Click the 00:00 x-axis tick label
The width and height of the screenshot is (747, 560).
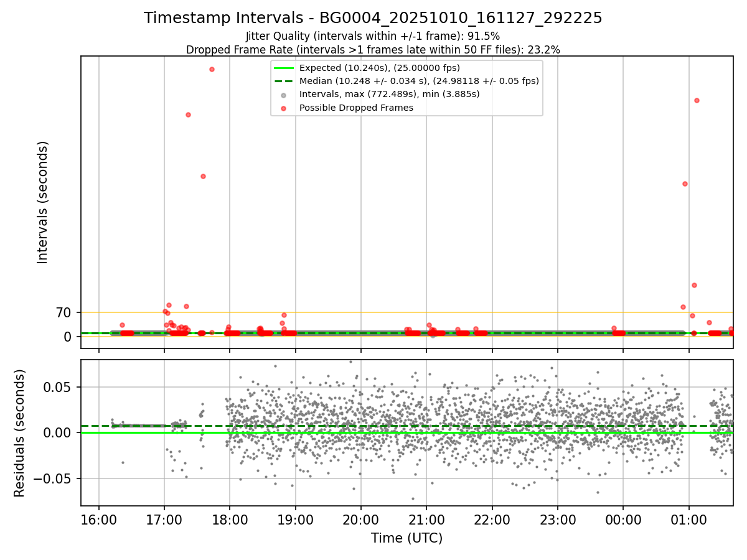(x=623, y=520)
